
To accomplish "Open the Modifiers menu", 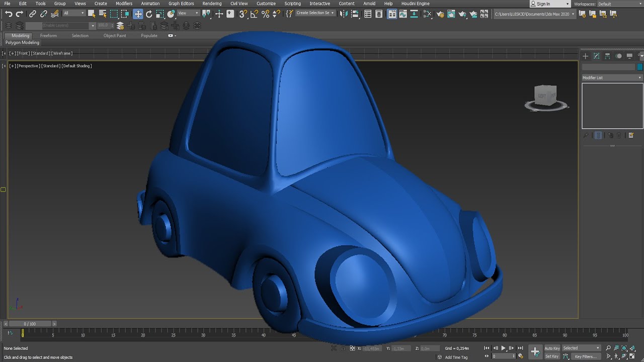I will (124, 4).
